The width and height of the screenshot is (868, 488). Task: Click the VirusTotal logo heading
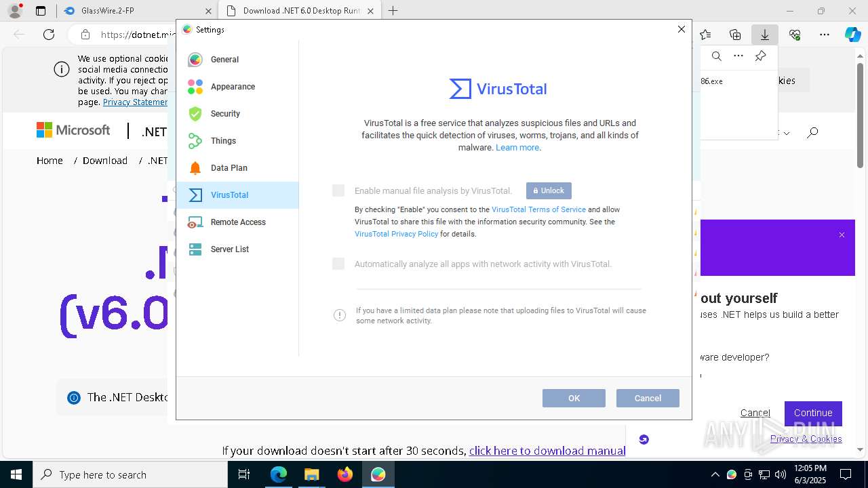tap(498, 89)
